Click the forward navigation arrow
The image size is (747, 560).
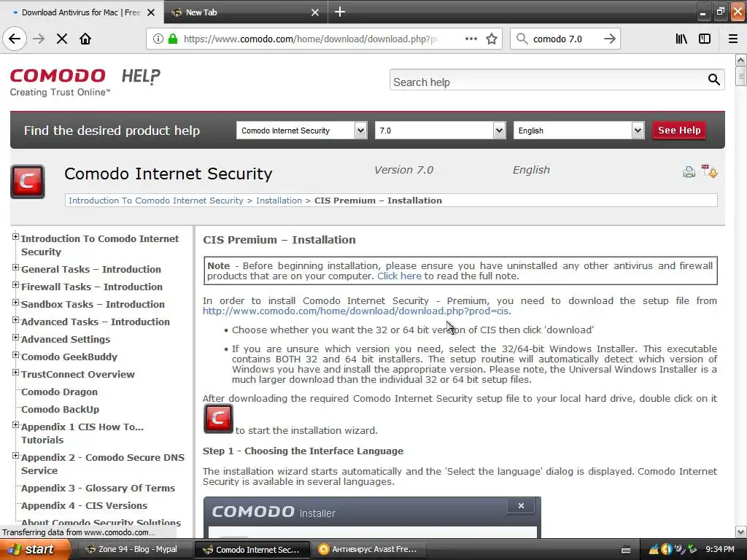pyautogui.click(x=39, y=39)
